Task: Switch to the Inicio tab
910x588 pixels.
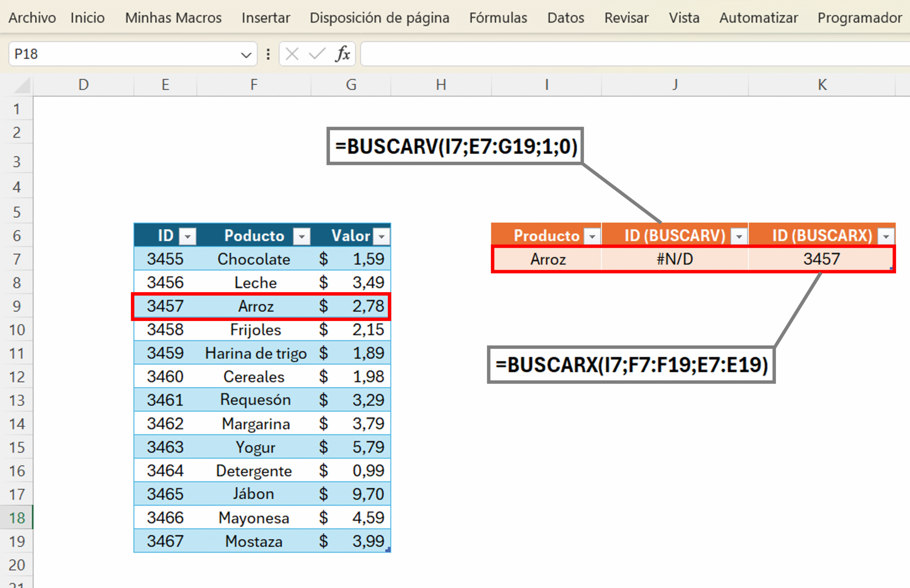Action: tap(87, 18)
